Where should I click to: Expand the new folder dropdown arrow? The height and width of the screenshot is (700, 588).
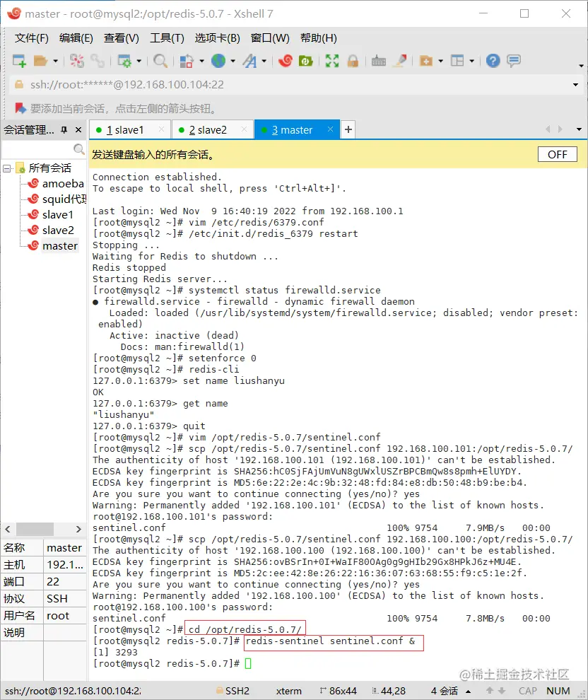coord(441,61)
